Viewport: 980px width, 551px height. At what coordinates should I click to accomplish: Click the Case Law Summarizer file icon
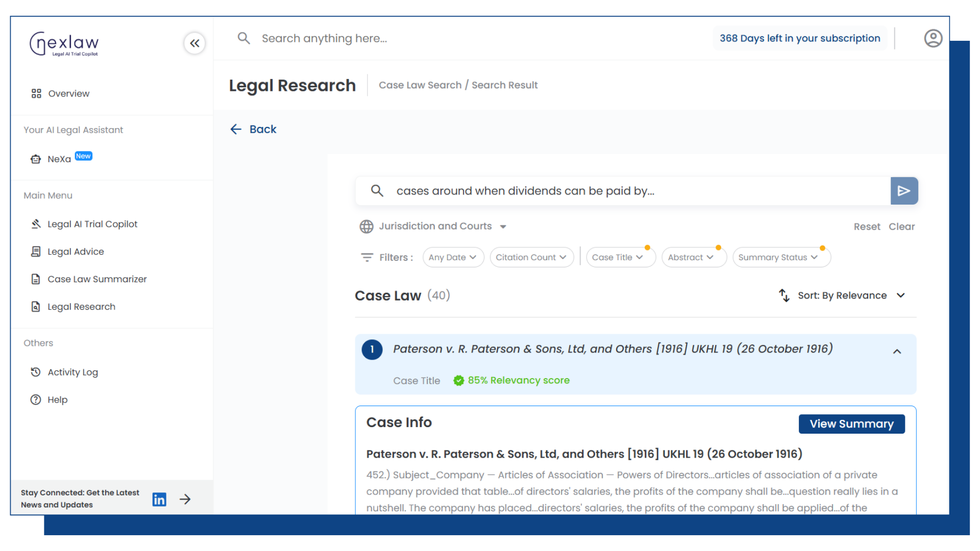36,279
